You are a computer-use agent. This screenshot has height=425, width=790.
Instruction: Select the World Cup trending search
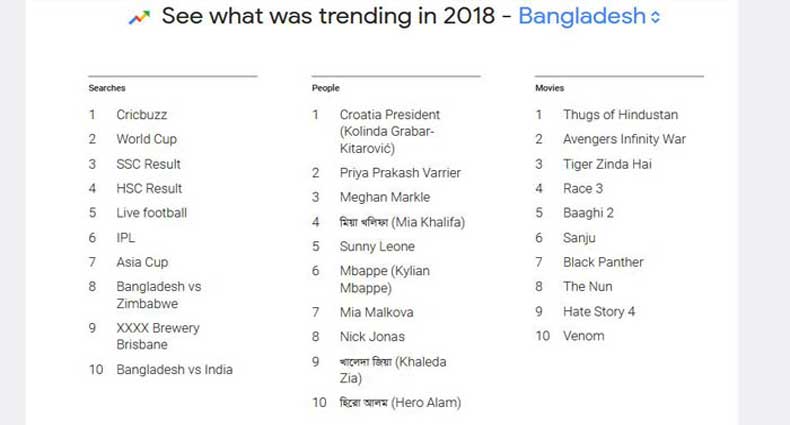coord(146,139)
